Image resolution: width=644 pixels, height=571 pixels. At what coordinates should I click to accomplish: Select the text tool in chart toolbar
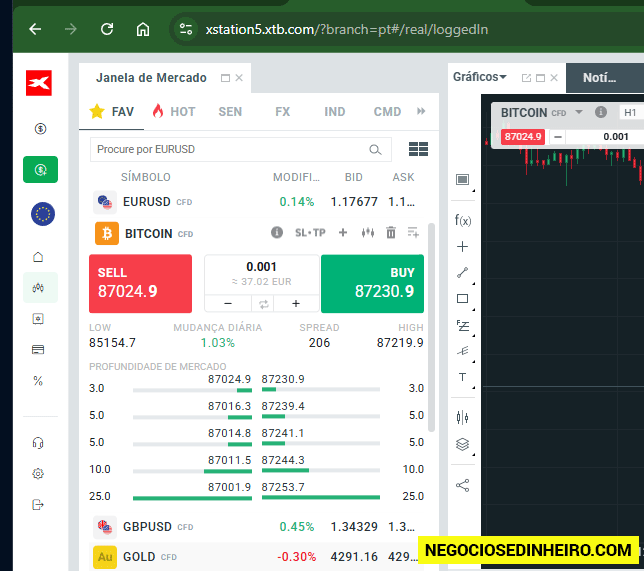(x=462, y=377)
